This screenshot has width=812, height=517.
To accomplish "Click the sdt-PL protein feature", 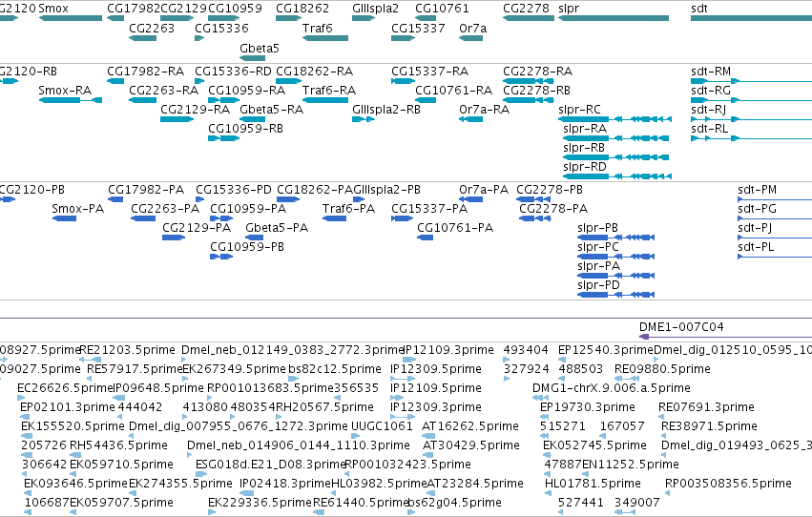I will (775, 258).
